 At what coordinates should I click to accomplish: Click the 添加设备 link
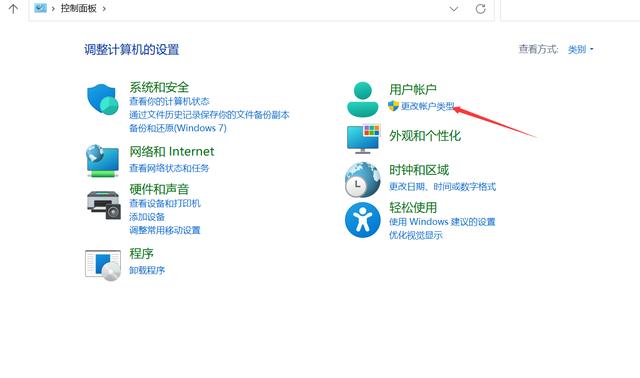[x=147, y=217]
